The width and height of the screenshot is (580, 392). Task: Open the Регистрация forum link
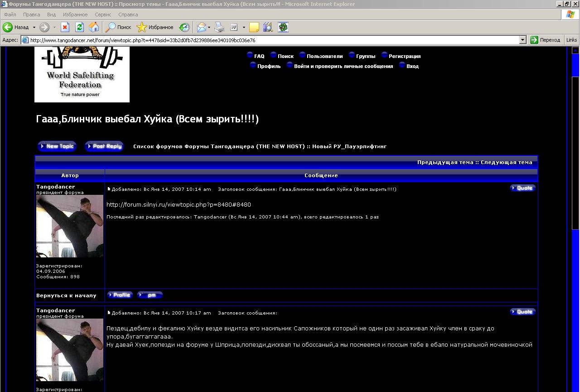(404, 56)
